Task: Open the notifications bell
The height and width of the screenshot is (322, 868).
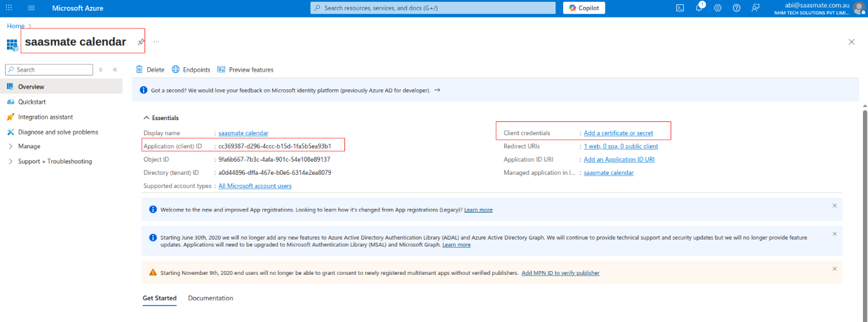Action: [698, 8]
